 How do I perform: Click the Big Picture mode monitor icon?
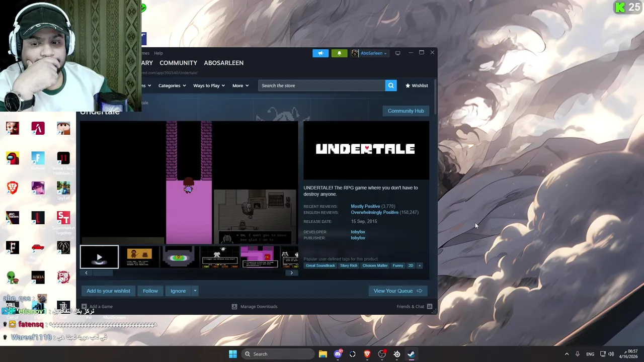point(397,53)
